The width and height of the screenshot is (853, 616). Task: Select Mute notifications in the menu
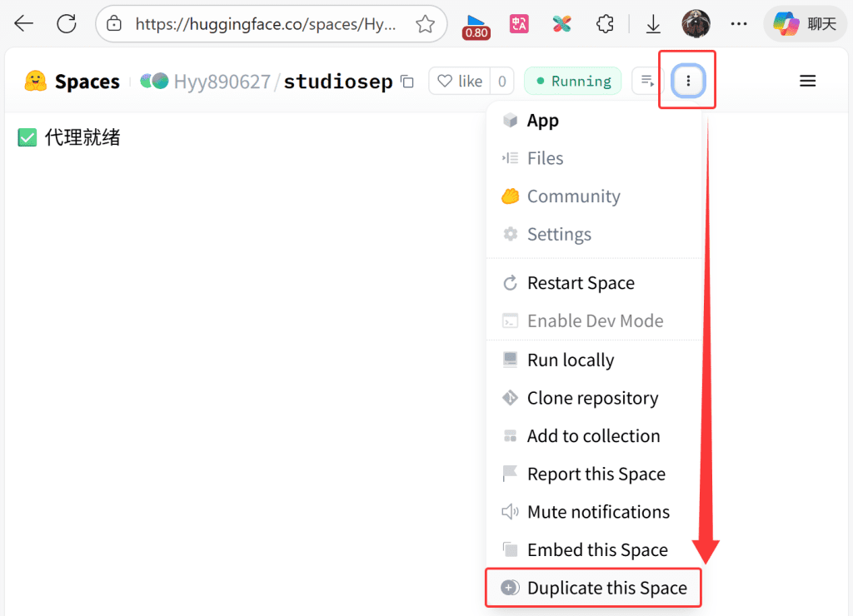597,512
